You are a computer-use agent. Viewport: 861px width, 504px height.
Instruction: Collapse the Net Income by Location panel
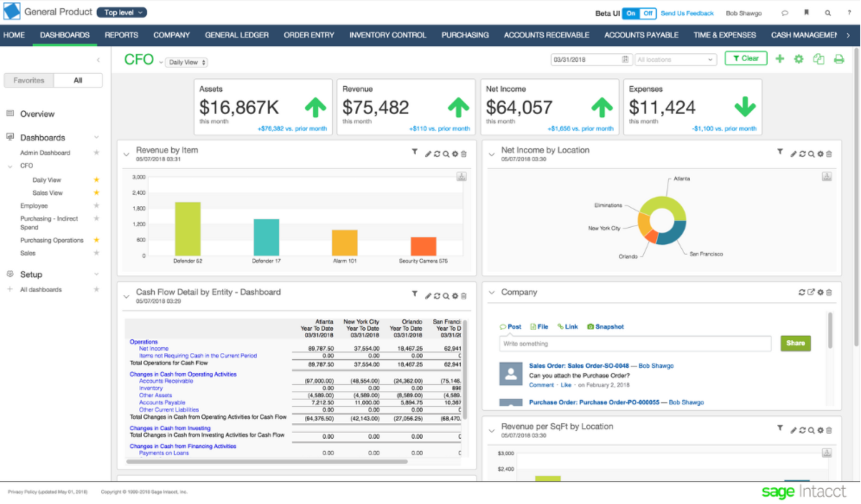coord(491,154)
